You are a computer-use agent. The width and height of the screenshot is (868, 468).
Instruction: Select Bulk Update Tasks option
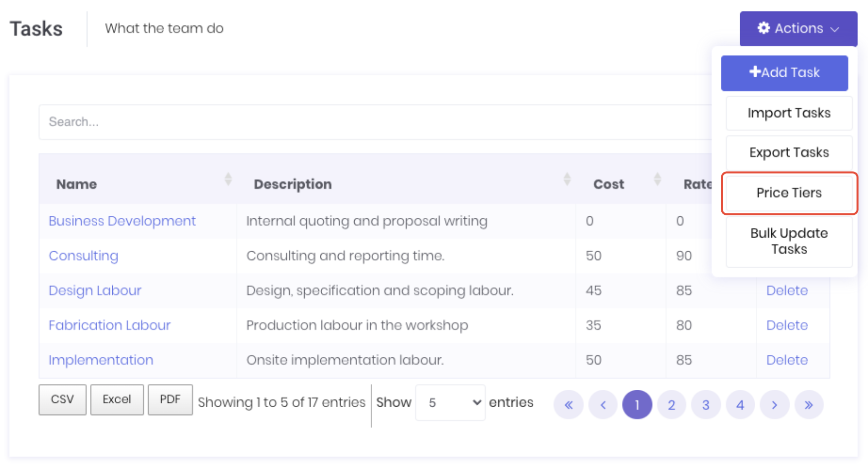click(x=789, y=241)
